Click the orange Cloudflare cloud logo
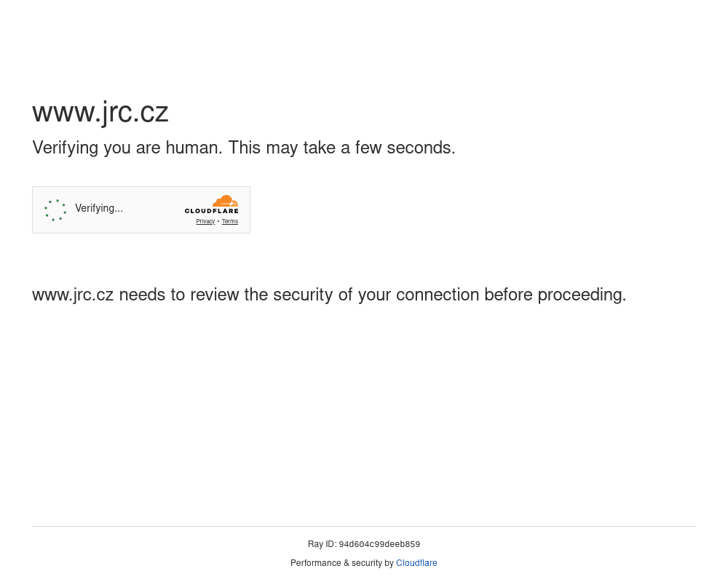 (225, 201)
